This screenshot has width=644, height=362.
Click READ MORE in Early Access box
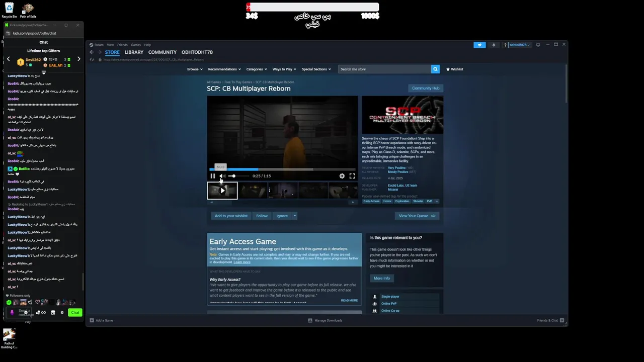(x=349, y=300)
